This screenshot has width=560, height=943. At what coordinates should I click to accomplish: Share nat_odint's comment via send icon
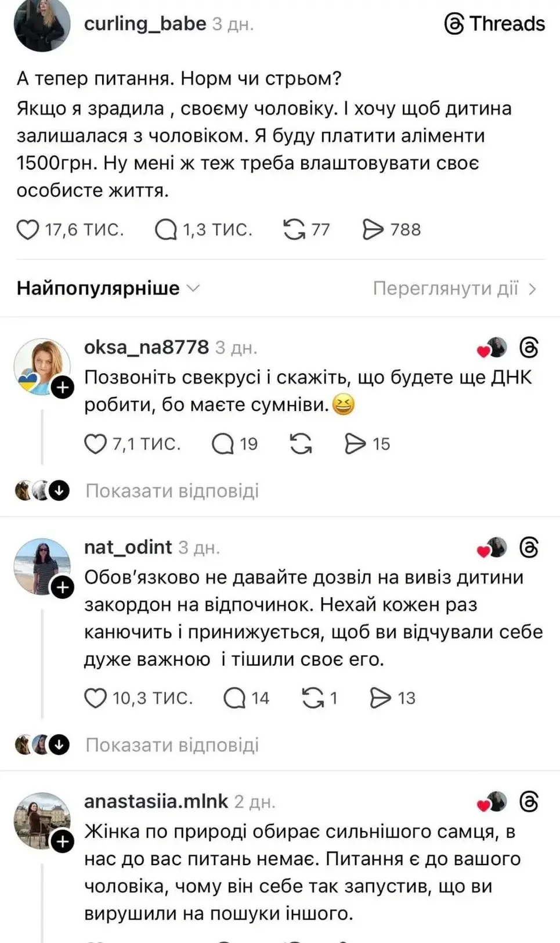click(x=381, y=698)
